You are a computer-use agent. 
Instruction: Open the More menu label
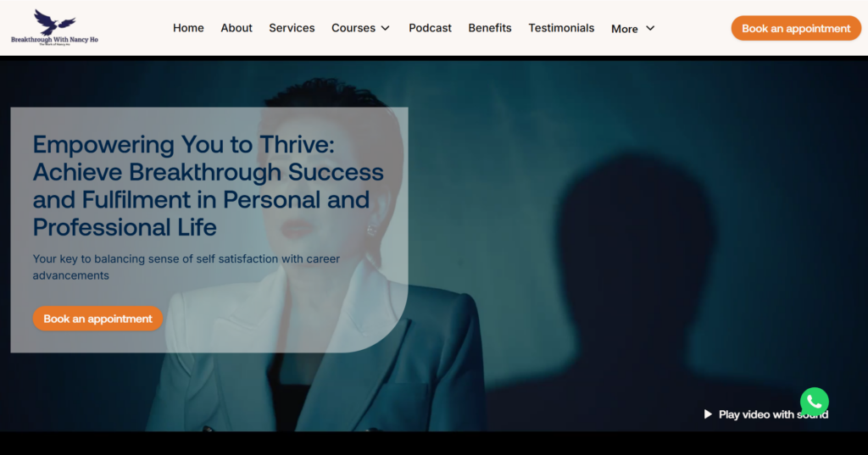pos(625,29)
